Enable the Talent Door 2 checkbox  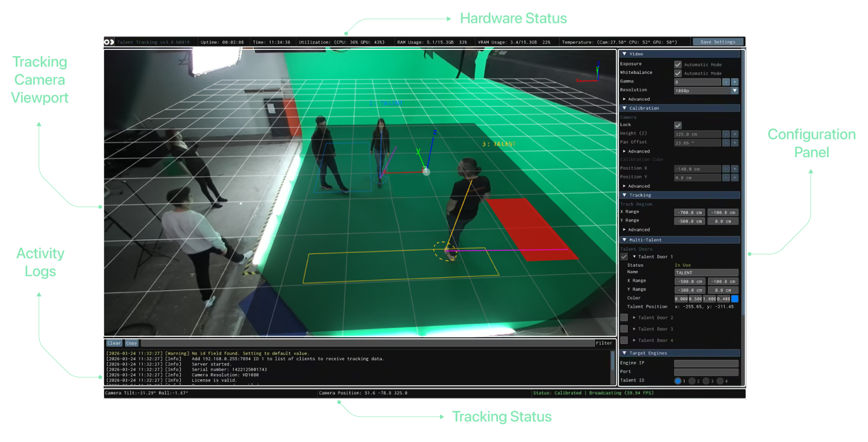(624, 318)
